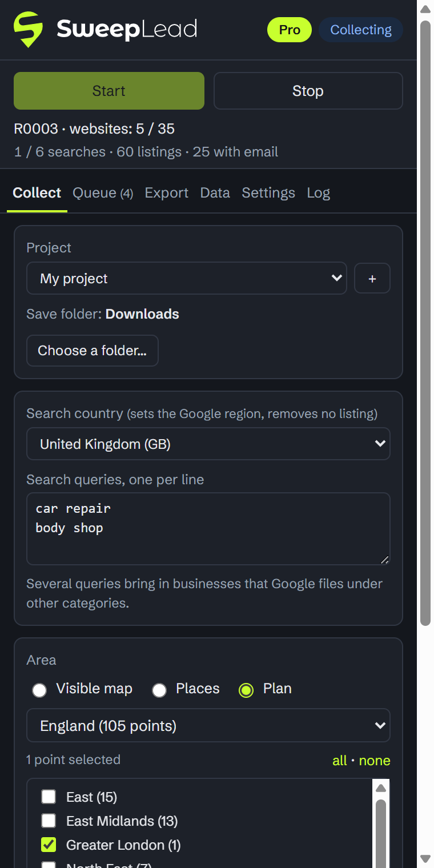Click Choose a folder button
This screenshot has height=868, width=434.
pyautogui.click(x=93, y=351)
